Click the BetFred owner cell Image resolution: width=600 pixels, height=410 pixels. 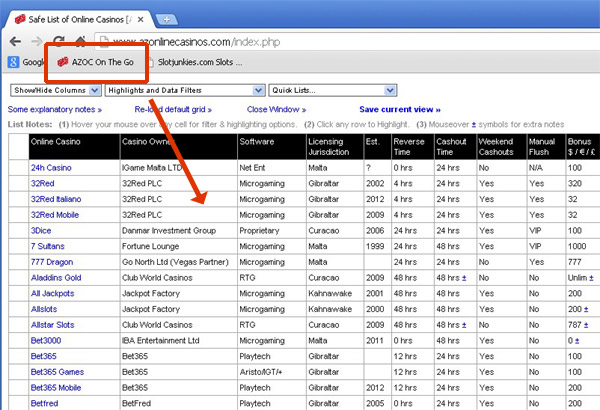click(x=179, y=403)
